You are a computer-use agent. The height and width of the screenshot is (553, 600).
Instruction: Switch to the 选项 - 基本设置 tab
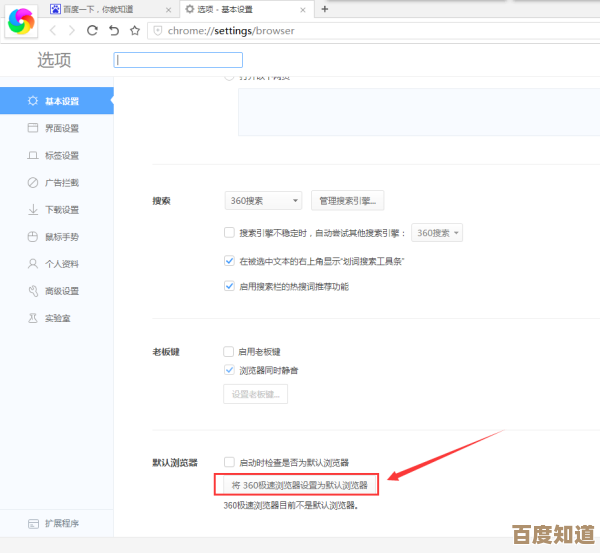[246, 10]
